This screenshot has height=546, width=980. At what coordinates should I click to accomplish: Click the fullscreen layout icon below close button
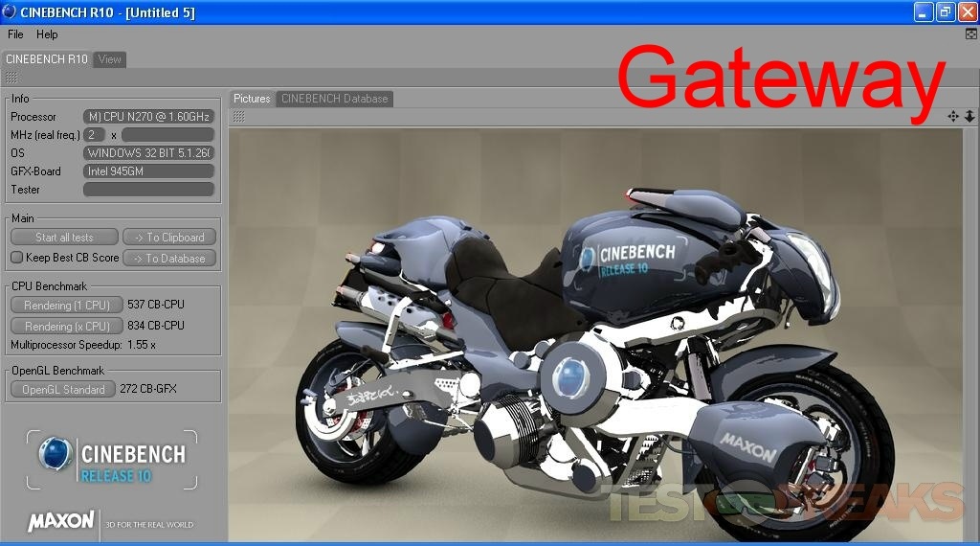pos(971,34)
